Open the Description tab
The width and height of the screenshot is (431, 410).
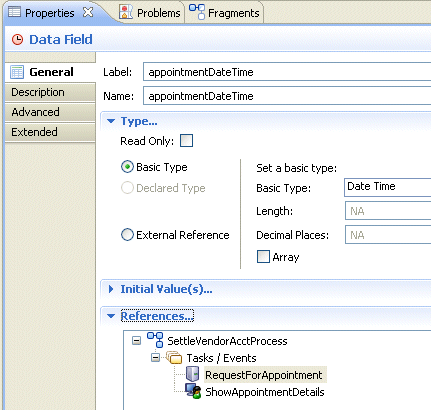pos(50,92)
